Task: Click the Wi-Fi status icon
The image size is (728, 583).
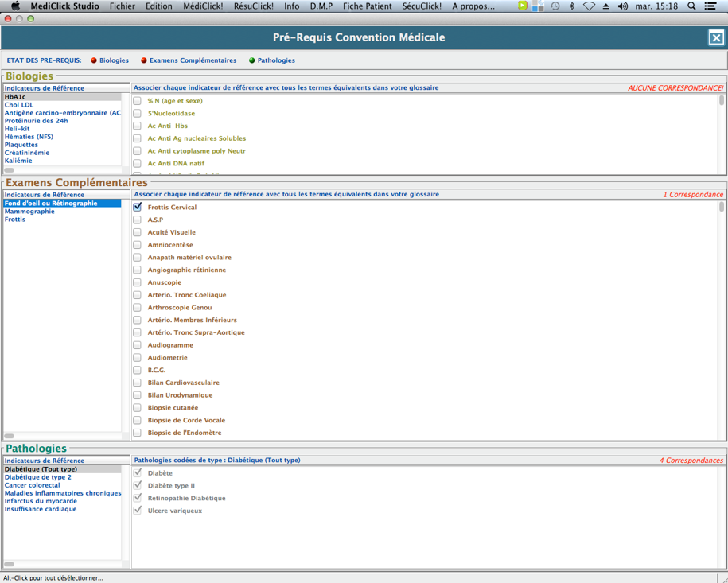Action: pos(589,6)
